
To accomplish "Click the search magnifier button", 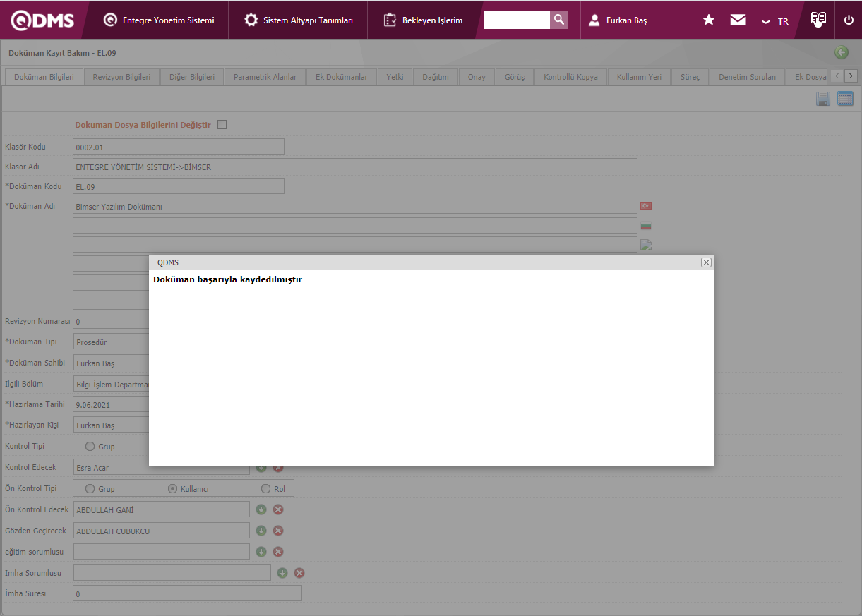I will tap(558, 20).
